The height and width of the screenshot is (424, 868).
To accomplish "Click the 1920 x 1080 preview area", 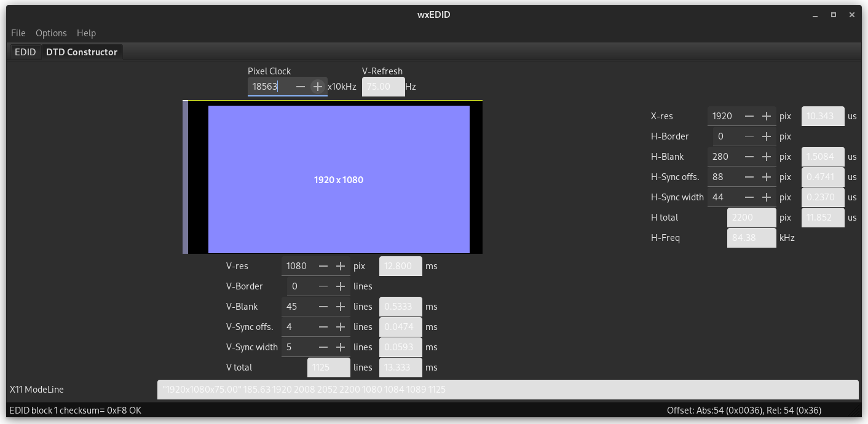I will point(338,179).
